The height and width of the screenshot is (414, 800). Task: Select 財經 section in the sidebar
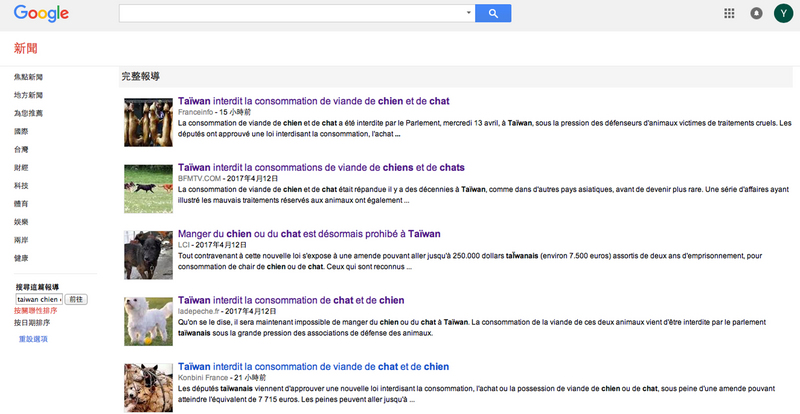pos(21,167)
